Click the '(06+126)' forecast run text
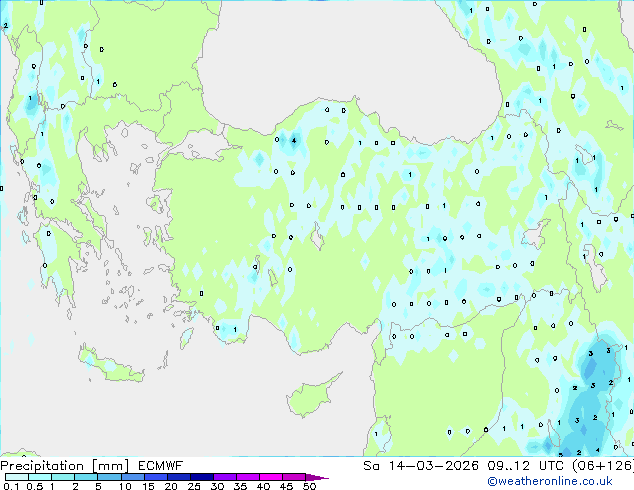 603,466
